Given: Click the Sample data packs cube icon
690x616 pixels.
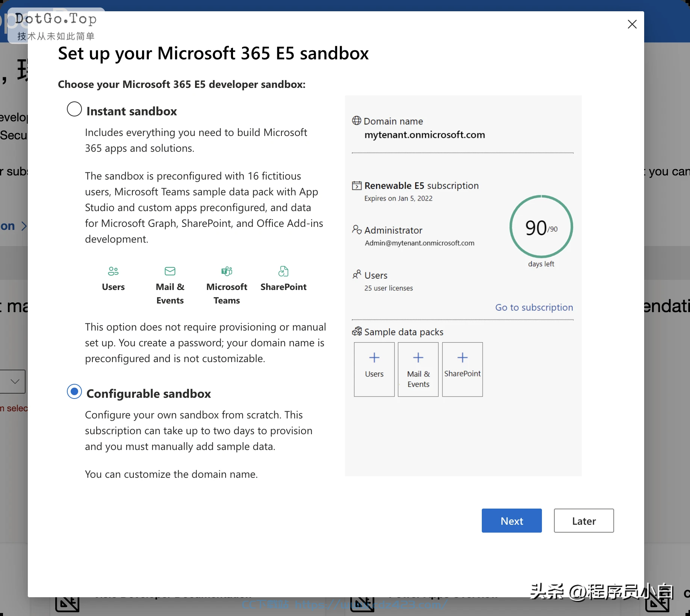Looking at the screenshot, I should pyautogui.click(x=357, y=331).
